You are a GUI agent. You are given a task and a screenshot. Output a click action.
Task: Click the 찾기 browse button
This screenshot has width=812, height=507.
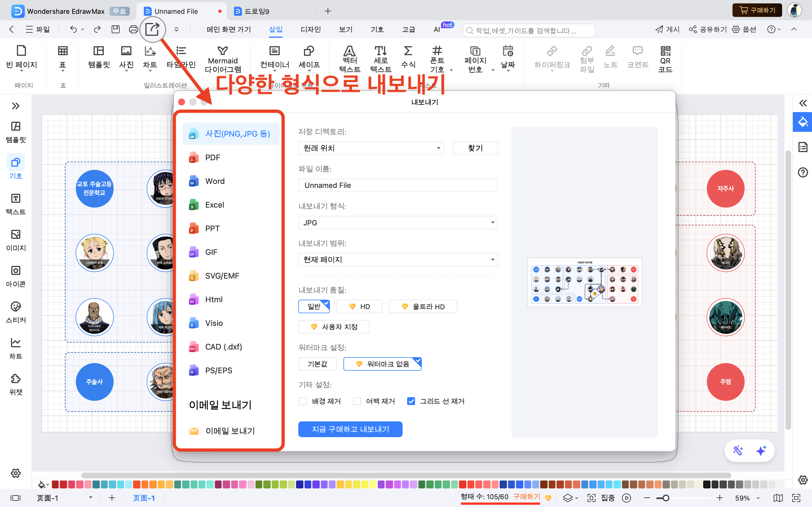pos(475,148)
